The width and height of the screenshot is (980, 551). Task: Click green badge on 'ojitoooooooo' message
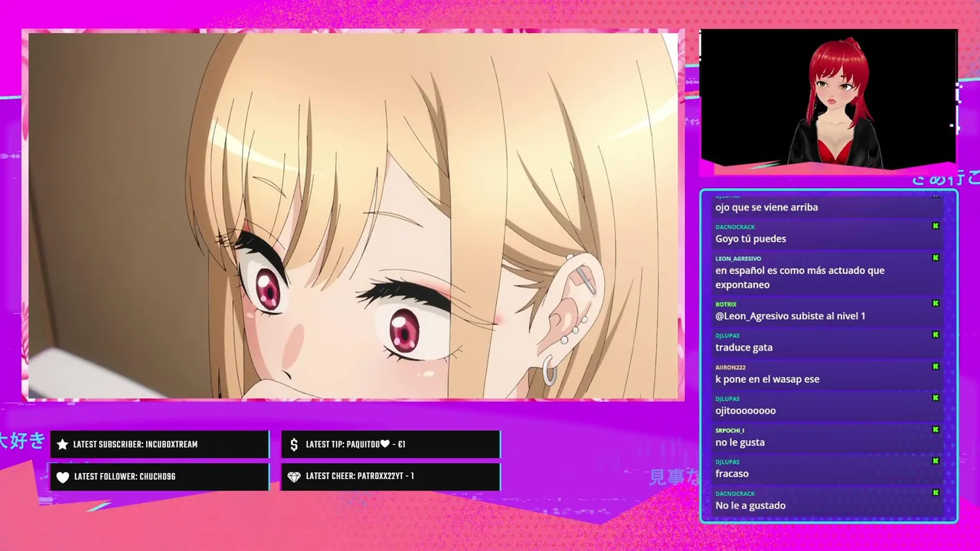point(936,398)
